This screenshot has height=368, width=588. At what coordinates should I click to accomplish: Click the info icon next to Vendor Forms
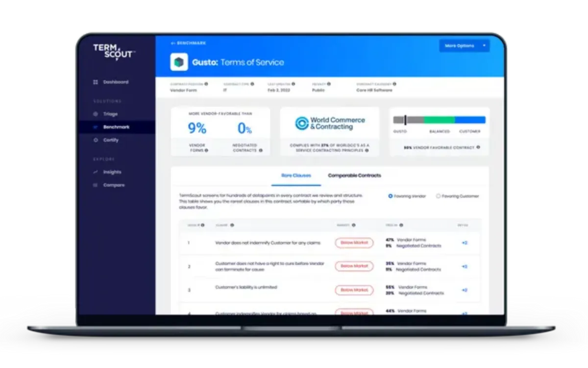point(206,150)
